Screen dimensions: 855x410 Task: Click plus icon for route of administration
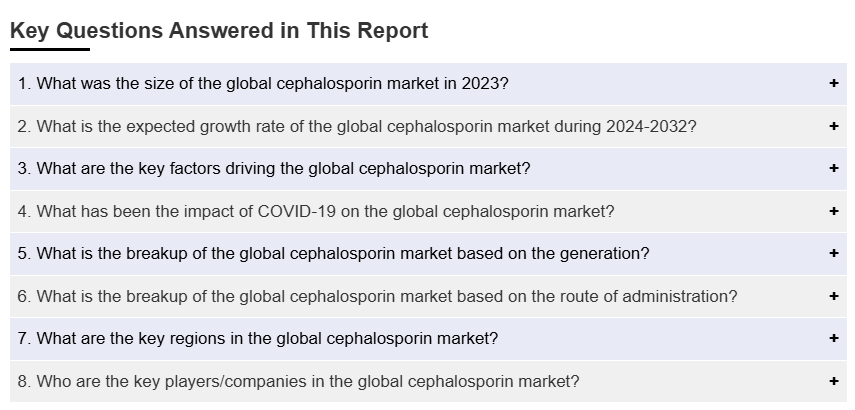point(833,296)
